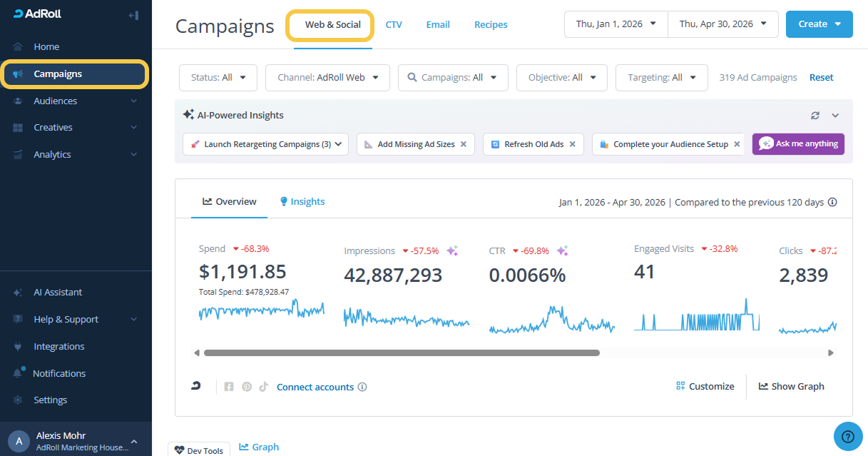Dismiss the Refresh Old Ads chip
The width and height of the screenshot is (868, 456).
point(572,144)
